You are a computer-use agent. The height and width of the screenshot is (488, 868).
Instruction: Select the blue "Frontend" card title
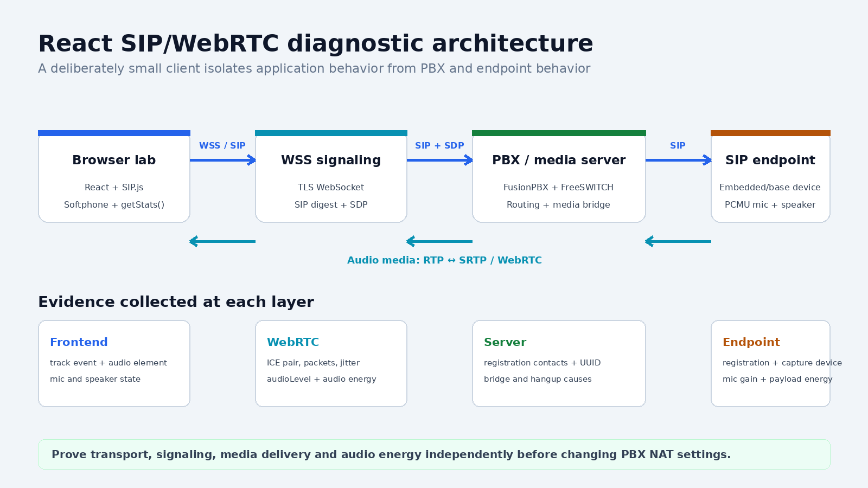79,342
